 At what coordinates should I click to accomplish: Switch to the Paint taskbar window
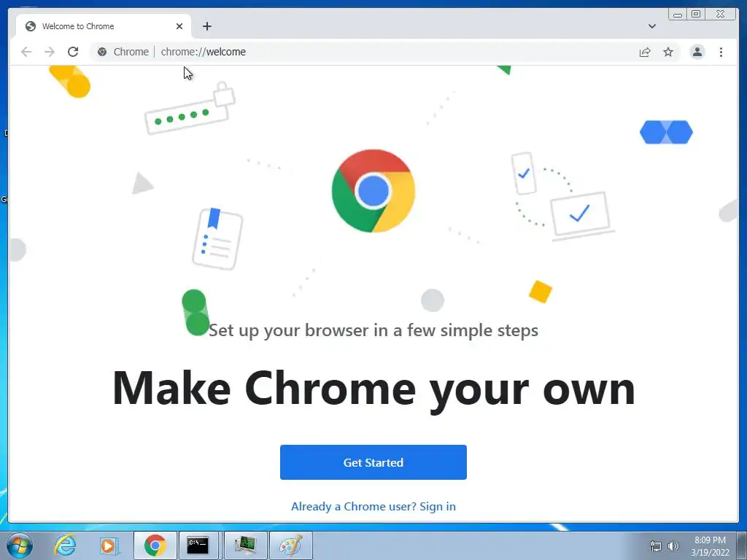click(290, 545)
